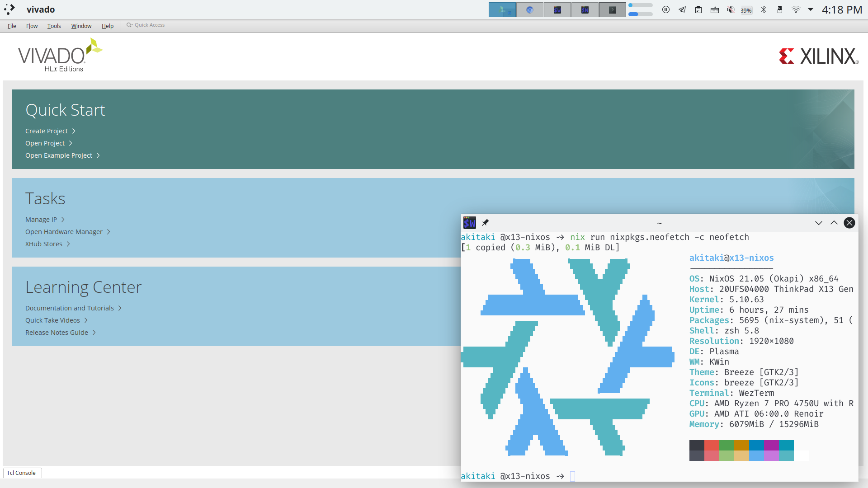Click Create Project link

coord(47,131)
